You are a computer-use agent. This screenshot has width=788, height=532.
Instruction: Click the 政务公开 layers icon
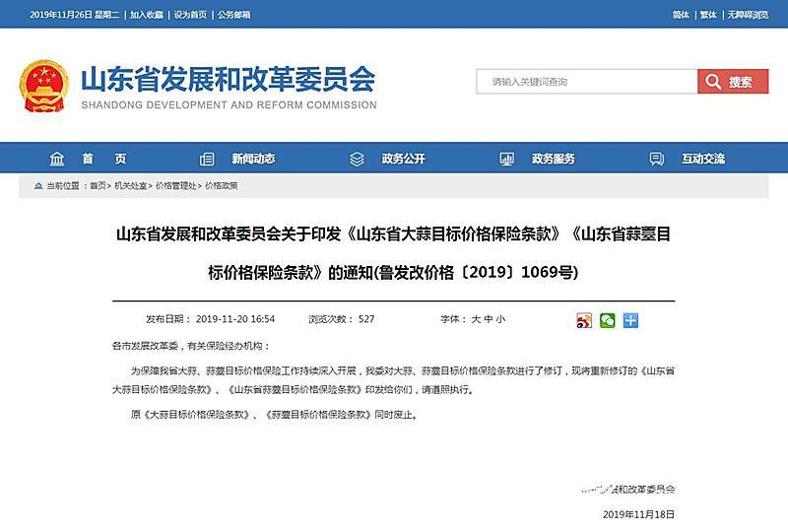(357, 159)
